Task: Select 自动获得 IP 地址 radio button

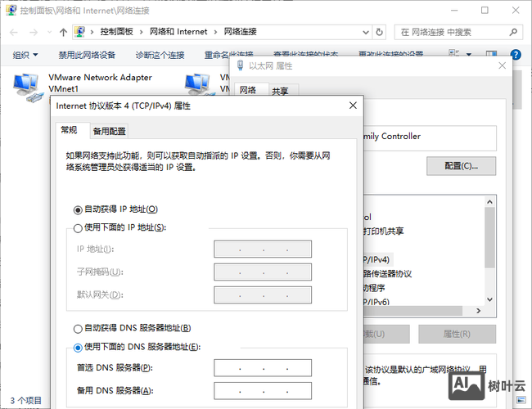Action: [79, 209]
